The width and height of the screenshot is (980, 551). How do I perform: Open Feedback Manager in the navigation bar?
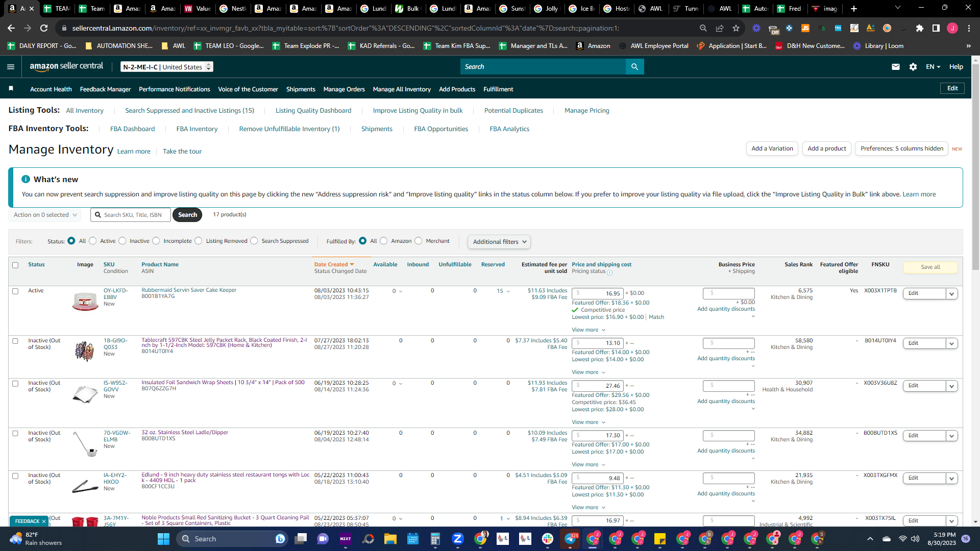tap(105, 89)
